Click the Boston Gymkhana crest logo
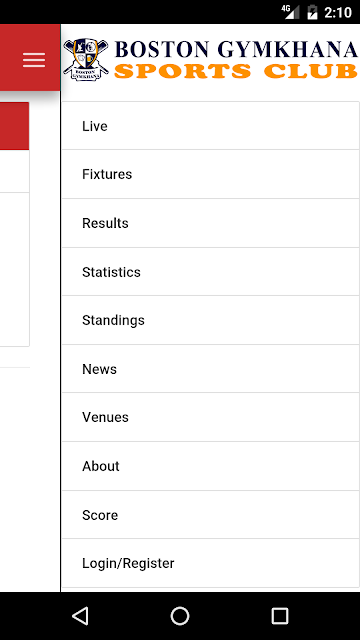Image resolution: width=360 pixels, height=640 pixels. (x=86, y=60)
